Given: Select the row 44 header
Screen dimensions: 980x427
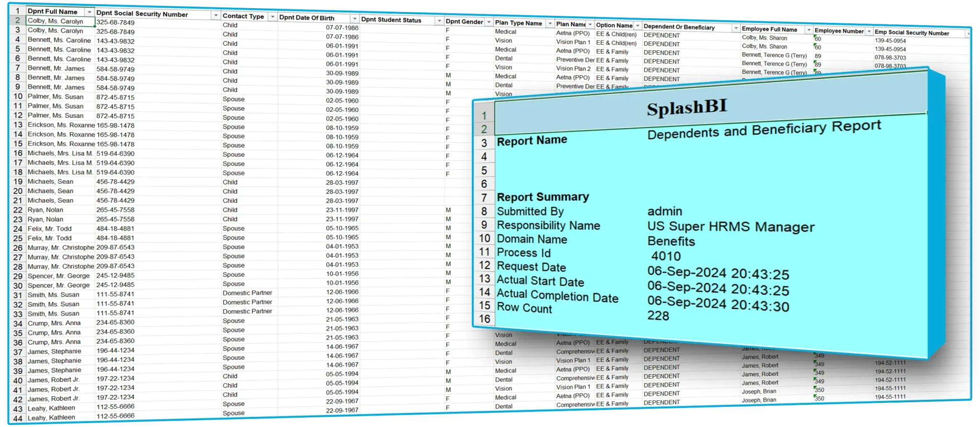Looking at the screenshot, I should 18,418.
